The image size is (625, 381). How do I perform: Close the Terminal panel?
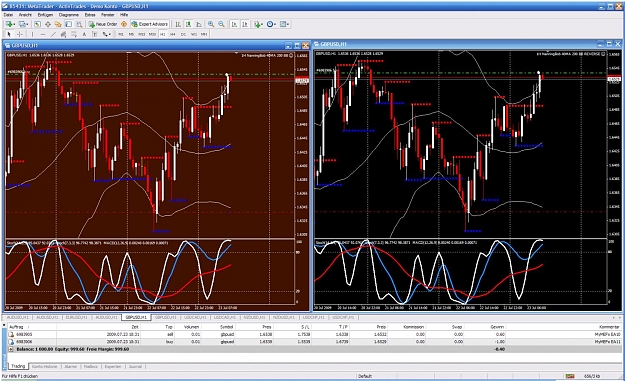tap(4, 325)
